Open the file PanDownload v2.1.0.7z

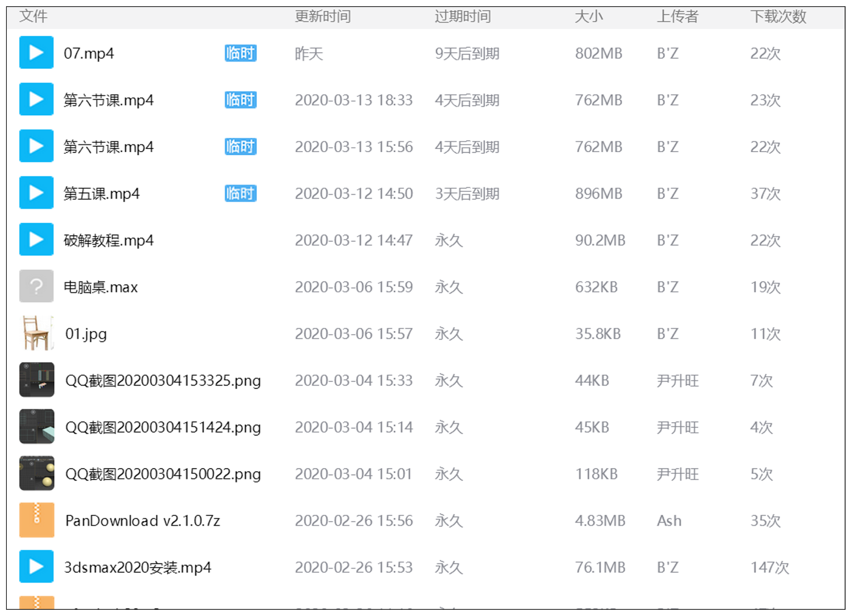[142, 521]
